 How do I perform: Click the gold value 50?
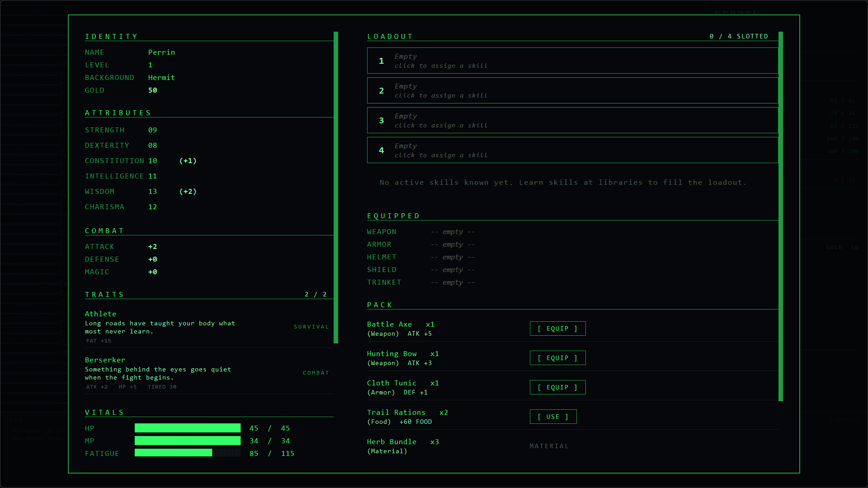point(153,90)
